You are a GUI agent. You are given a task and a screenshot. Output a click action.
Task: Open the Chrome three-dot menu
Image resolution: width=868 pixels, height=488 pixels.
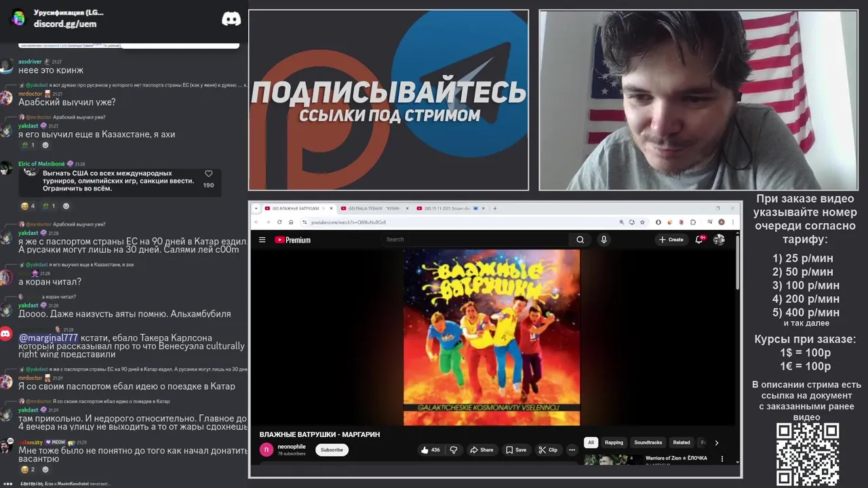coord(732,222)
